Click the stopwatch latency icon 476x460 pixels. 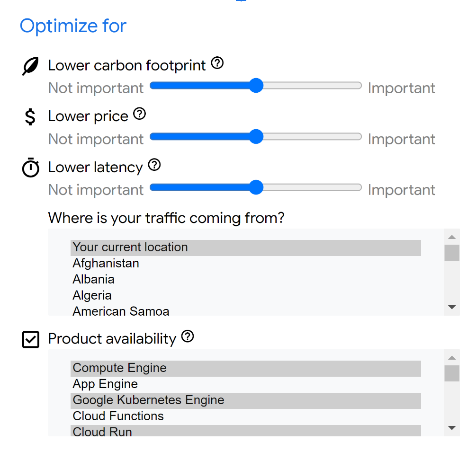pos(31,168)
